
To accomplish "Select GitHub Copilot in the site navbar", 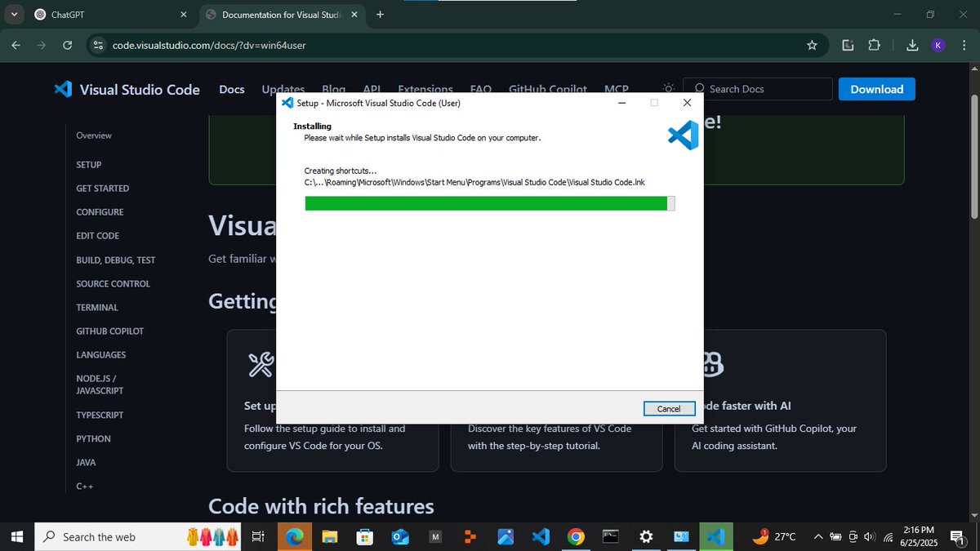I will pos(547,89).
